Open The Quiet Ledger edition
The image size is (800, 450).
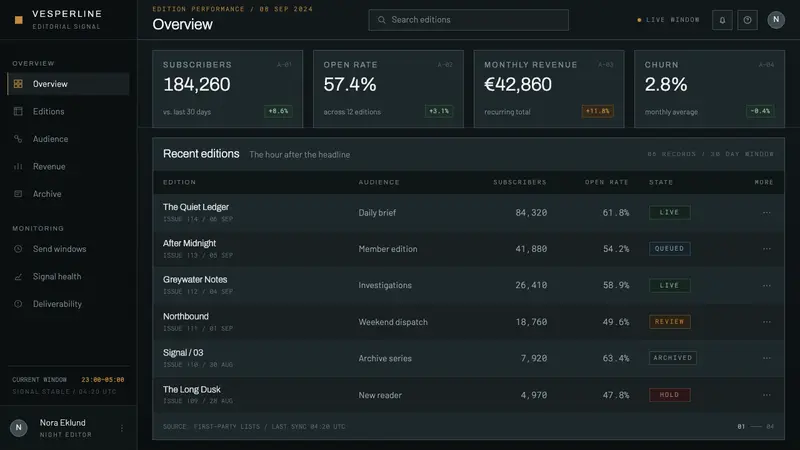[x=196, y=207]
